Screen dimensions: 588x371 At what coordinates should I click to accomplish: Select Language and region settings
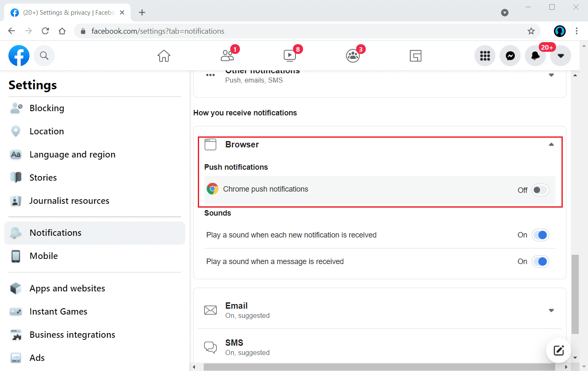(x=72, y=155)
